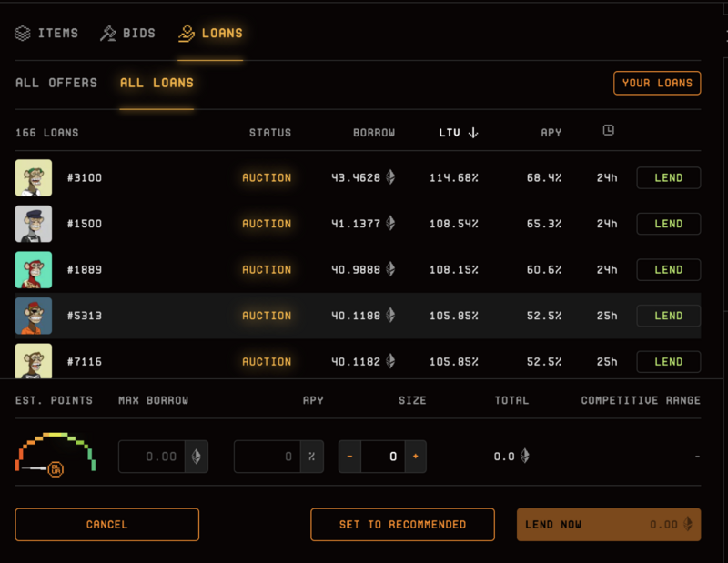Open Your Loans
This screenshot has height=563, width=728.
pyautogui.click(x=657, y=83)
